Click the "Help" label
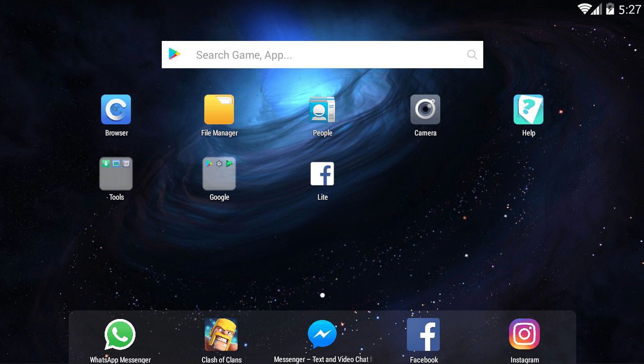 pos(529,133)
